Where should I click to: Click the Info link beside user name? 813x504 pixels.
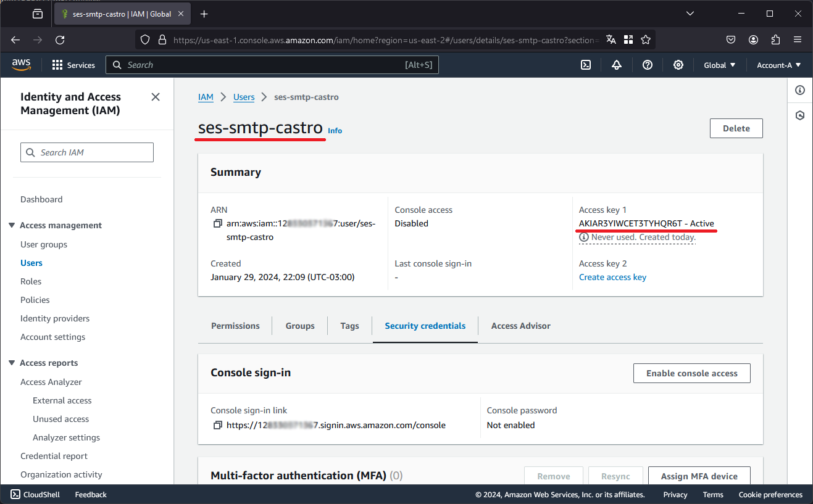click(335, 131)
